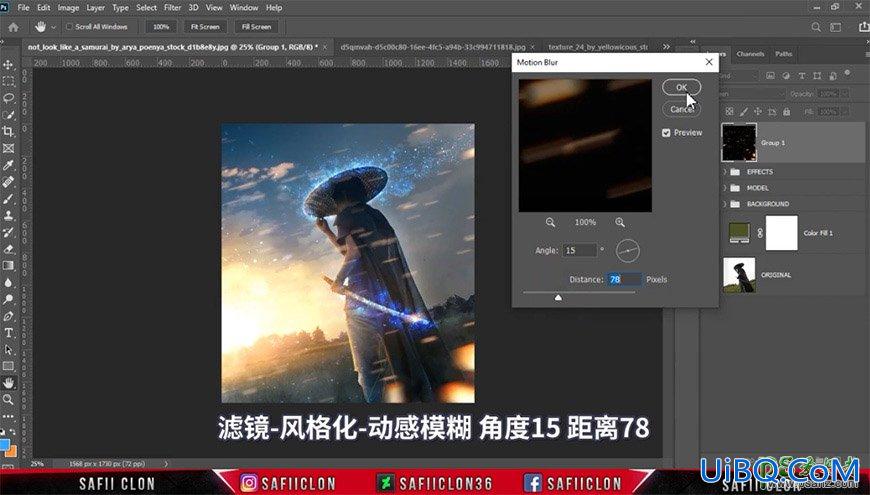870x495 pixels.
Task: Select the Frame tool
Action: [8, 148]
